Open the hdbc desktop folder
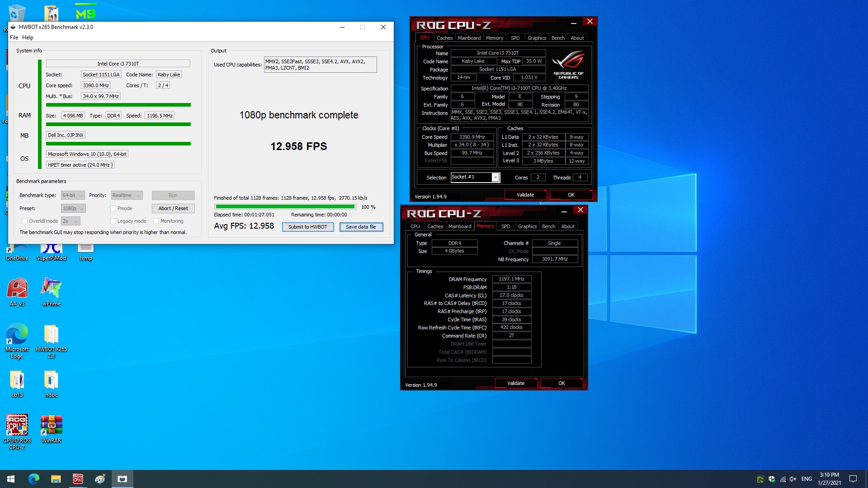Screen dimensions: 868x488 tap(51, 384)
